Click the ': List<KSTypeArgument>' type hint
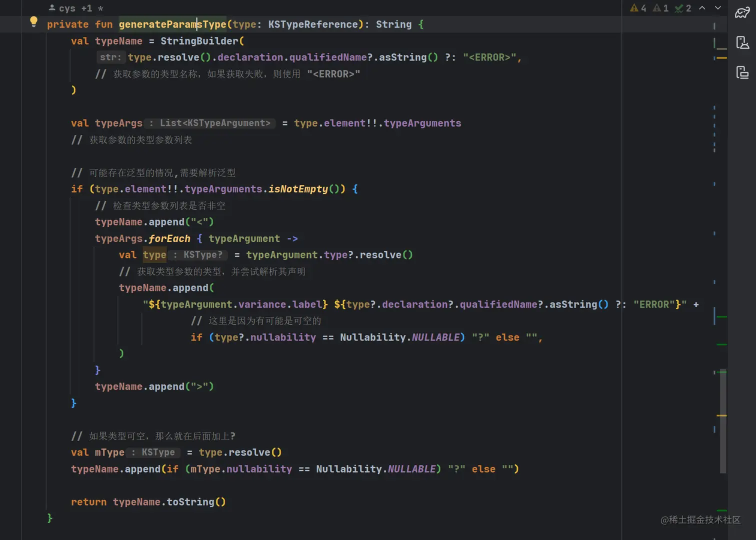Screen dimensions: 756x540 [x=210, y=123]
